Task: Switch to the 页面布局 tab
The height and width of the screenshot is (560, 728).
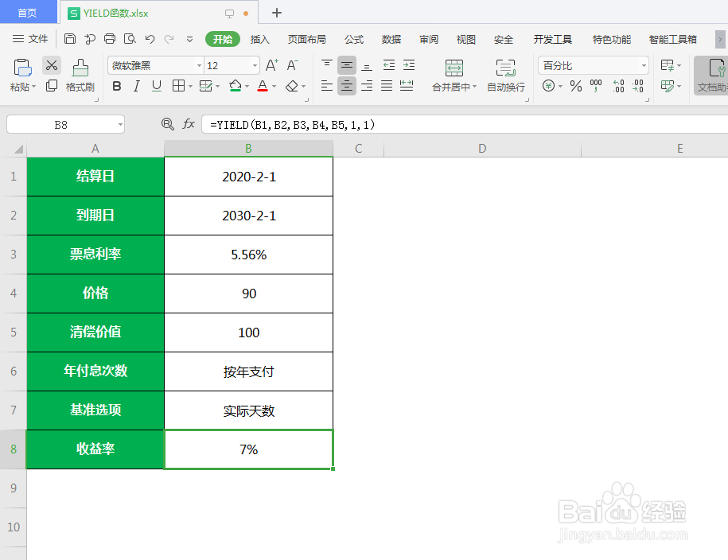Action: tap(306, 40)
